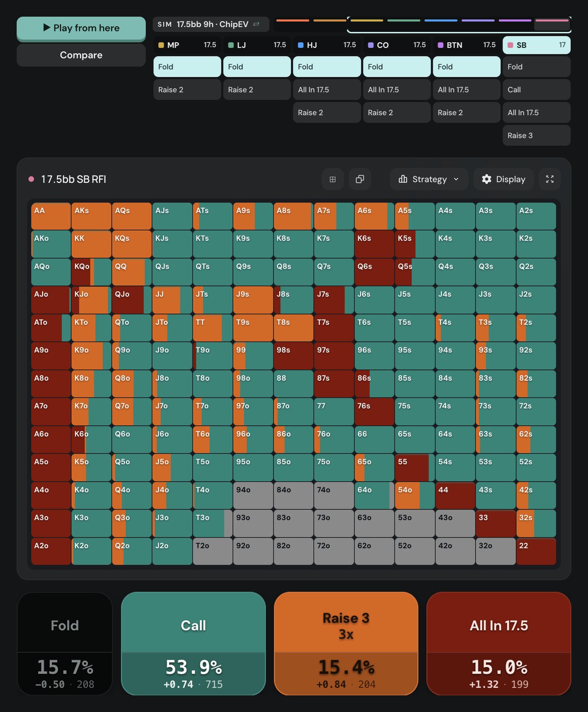
Task: Click the orange Raise 3 summary card
Action: point(346,643)
